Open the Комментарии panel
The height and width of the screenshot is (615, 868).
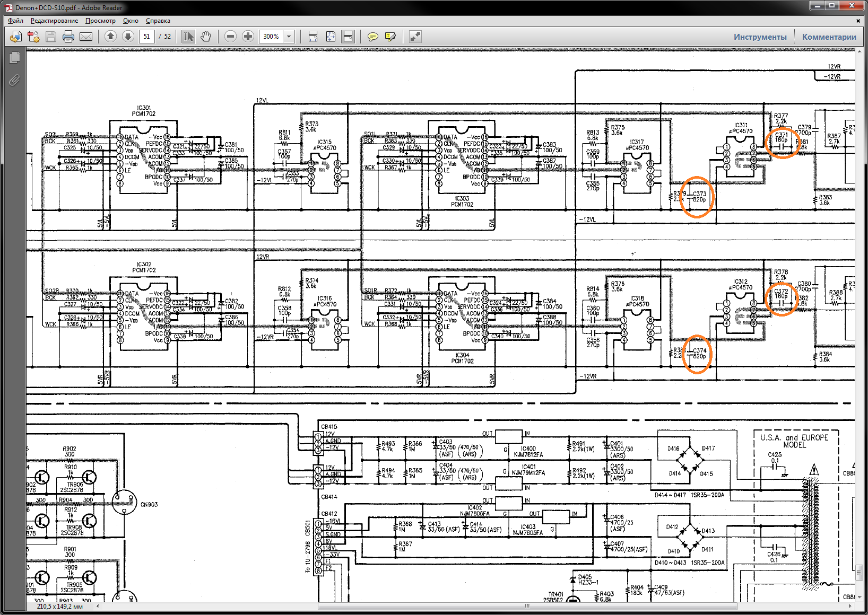pyautogui.click(x=829, y=37)
